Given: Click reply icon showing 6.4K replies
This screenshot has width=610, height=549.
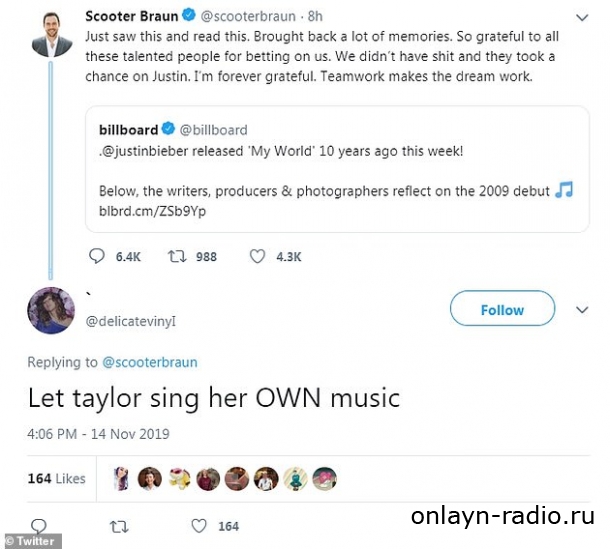Looking at the screenshot, I should tap(97, 256).
